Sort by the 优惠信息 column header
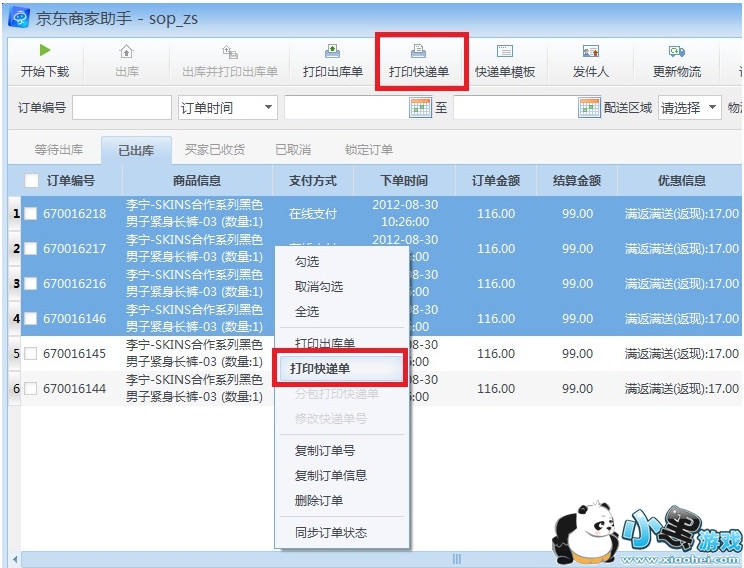Viewport: 744px width, 568px height. (x=681, y=181)
